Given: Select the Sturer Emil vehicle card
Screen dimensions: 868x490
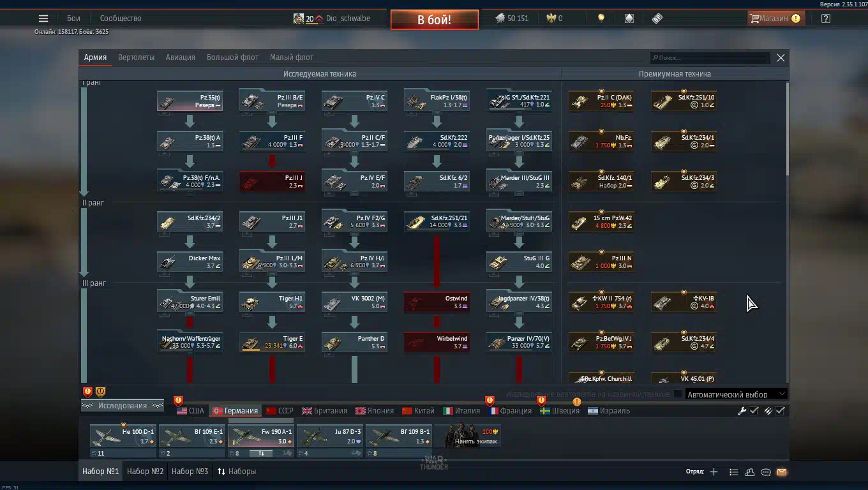Looking at the screenshot, I should (190, 302).
